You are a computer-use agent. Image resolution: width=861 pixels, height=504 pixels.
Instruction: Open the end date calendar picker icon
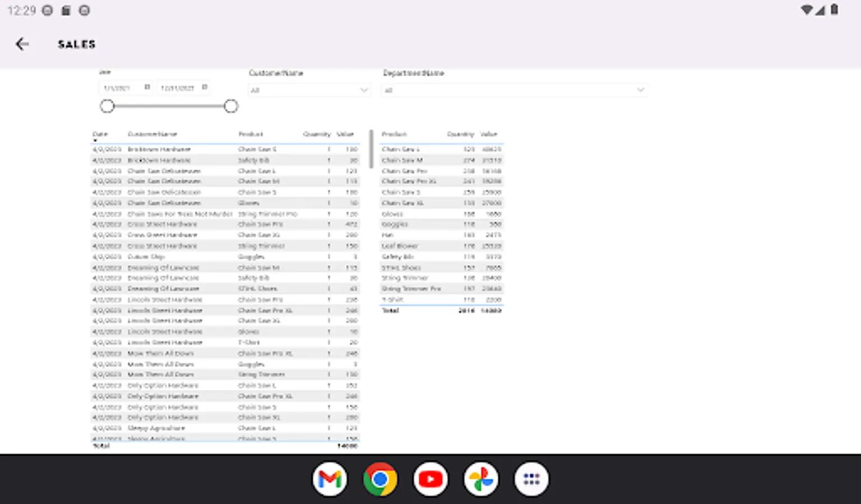(x=205, y=87)
